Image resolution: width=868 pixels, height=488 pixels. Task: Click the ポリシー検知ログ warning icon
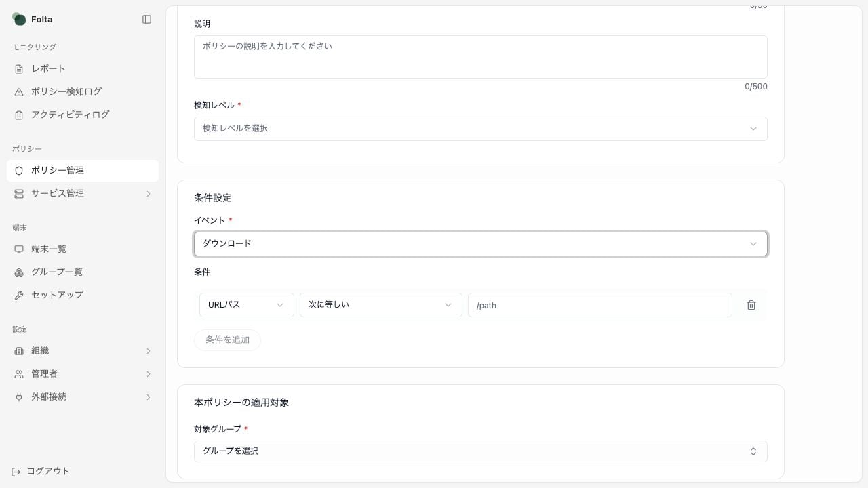pos(19,92)
